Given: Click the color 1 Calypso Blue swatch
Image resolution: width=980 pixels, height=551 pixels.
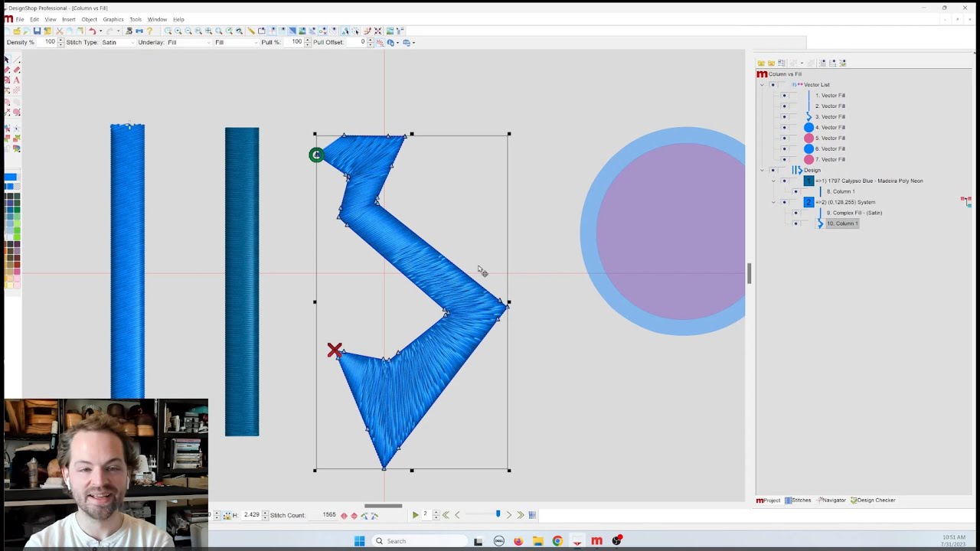Looking at the screenshot, I should coord(808,181).
